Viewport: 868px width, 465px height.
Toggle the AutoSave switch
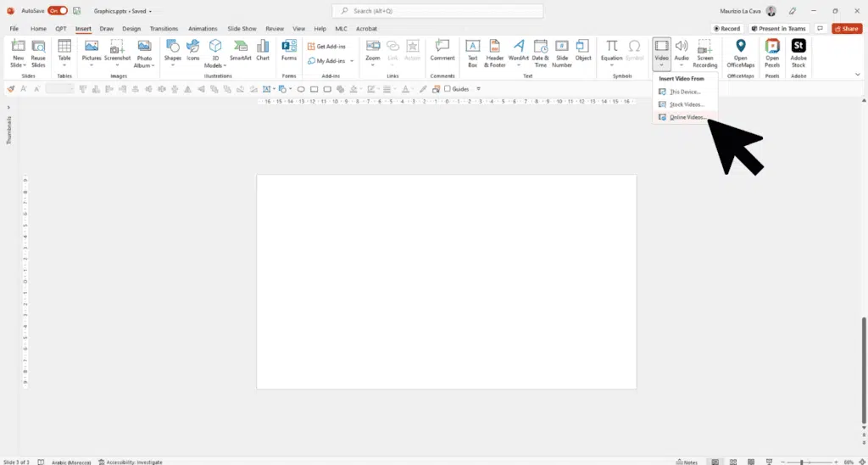click(58, 11)
